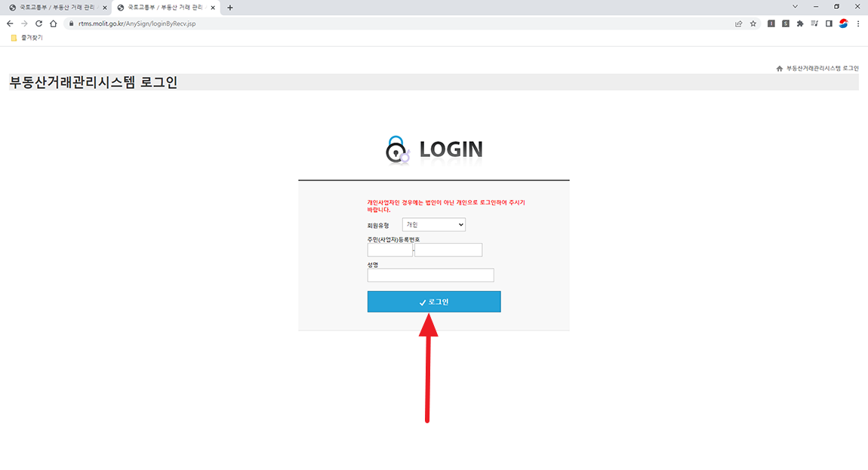Open a new browser tab
This screenshot has height=470, width=868.
pyautogui.click(x=229, y=8)
